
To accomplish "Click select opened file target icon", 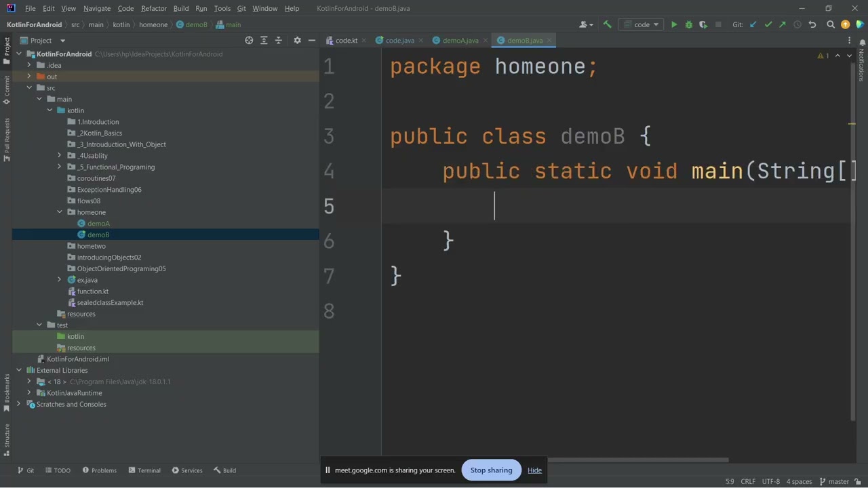I will point(249,41).
